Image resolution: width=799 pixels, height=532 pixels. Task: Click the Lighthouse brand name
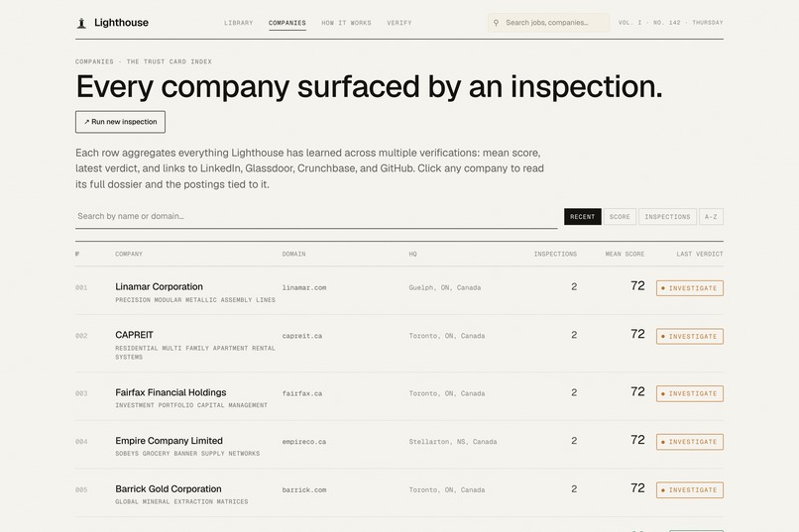121,23
